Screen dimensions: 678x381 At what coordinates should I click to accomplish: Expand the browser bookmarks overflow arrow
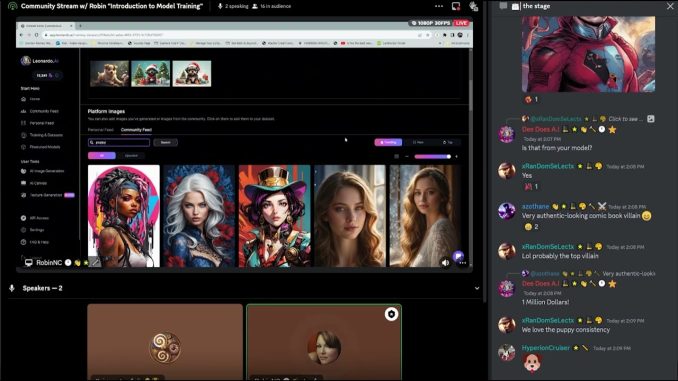click(x=440, y=43)
